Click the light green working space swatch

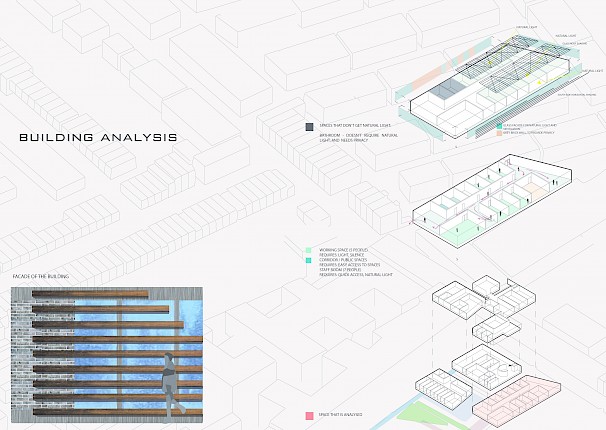click(x=309, y=250)
